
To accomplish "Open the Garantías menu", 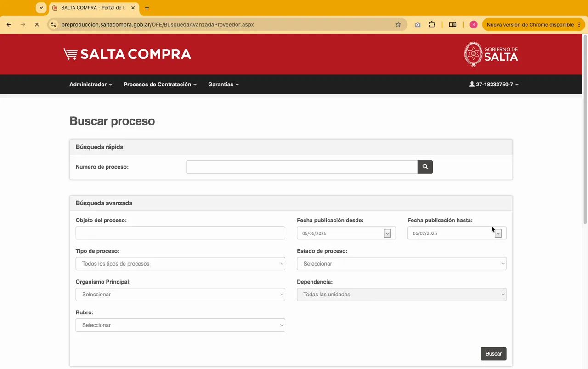I will coord(223,85).
